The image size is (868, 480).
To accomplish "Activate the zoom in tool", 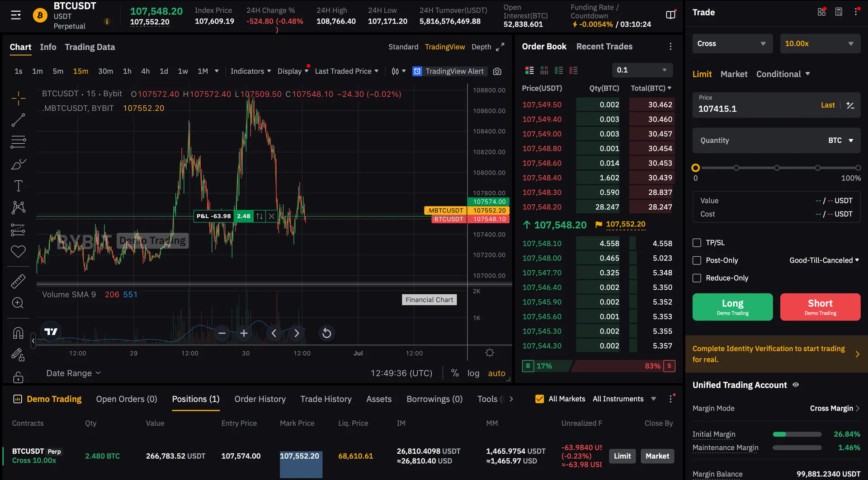I will coord(18,303).
